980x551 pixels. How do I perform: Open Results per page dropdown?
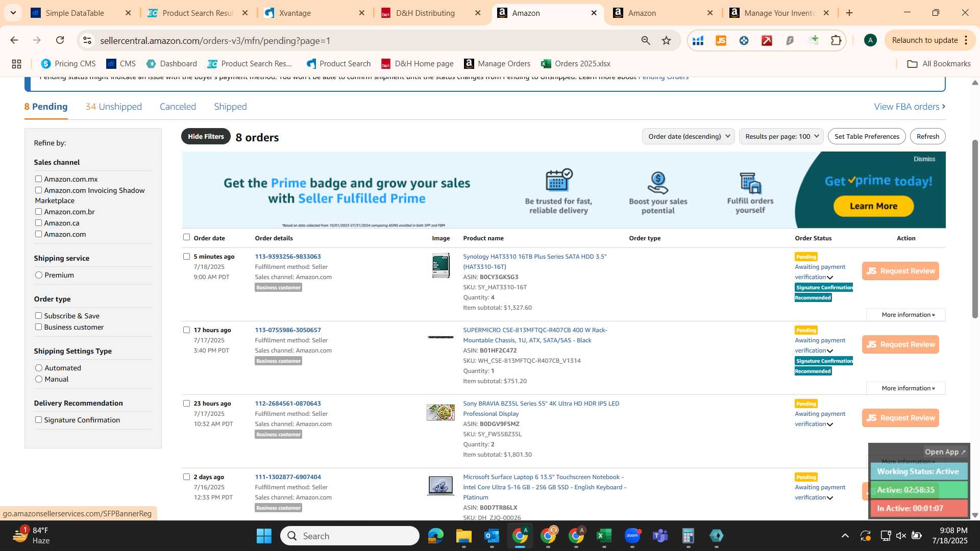781,136
